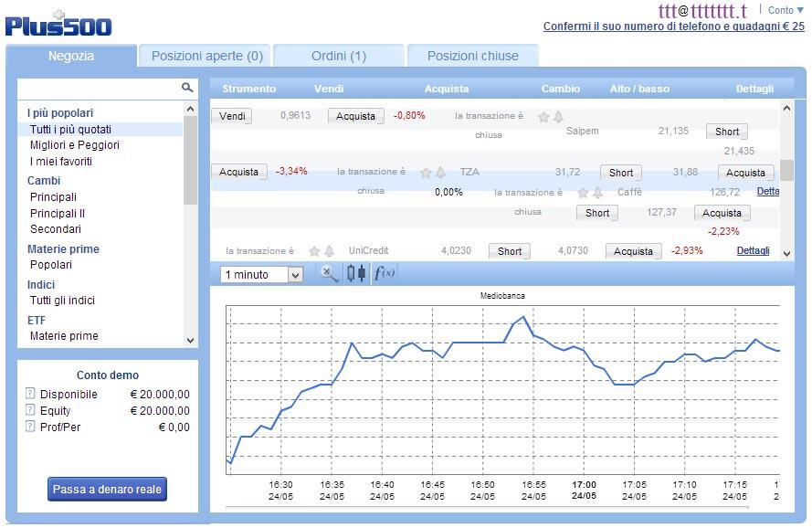Click the alert bell beside TZA

[x=440, y=173]
